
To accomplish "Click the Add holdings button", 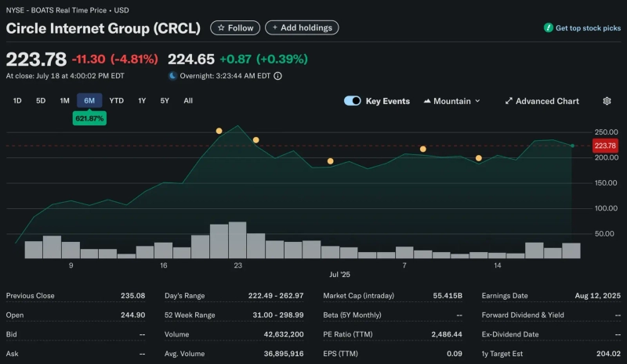I will (x=302, y=27).
